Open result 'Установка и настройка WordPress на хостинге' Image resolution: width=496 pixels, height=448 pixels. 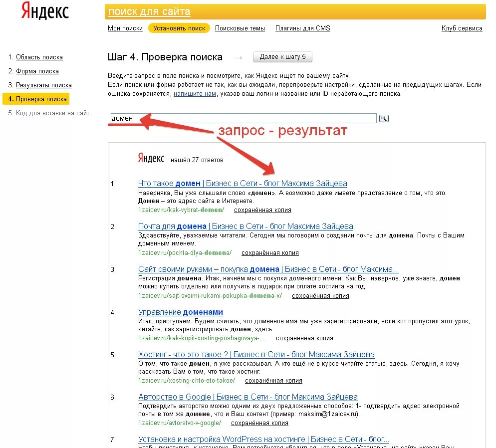tap(263, 439)
